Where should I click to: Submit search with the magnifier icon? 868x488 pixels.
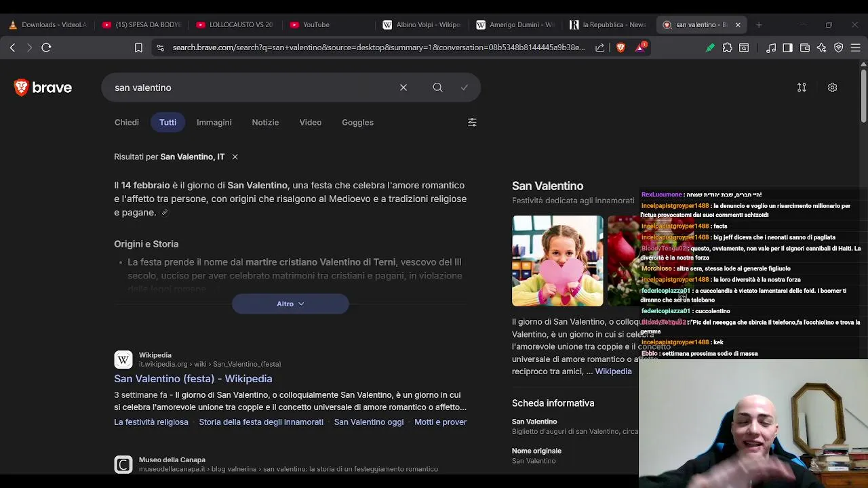(437, 87)
